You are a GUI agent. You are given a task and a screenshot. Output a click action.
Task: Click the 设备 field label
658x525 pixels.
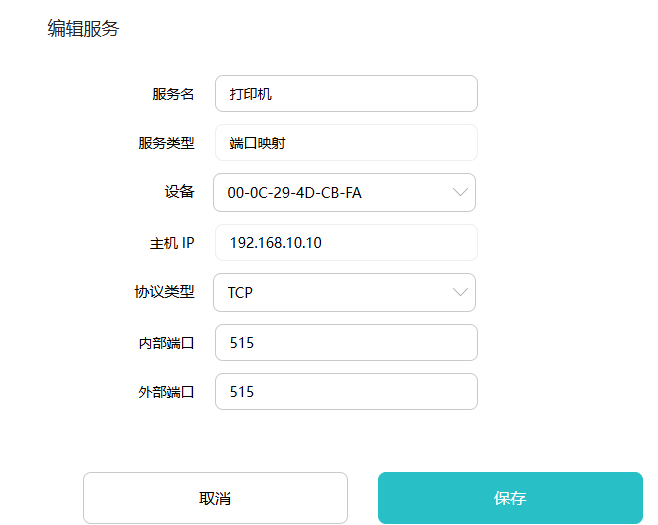click(180, 192)
